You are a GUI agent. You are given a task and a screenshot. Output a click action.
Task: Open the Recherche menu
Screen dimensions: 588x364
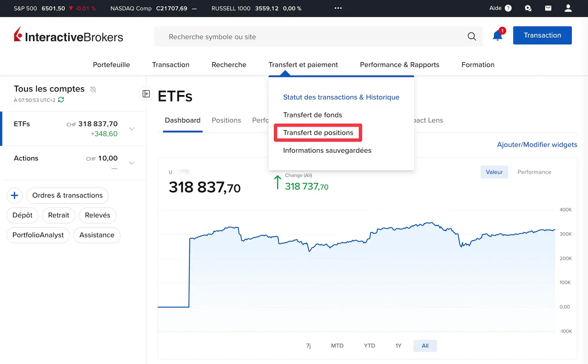tap(229, 65)
